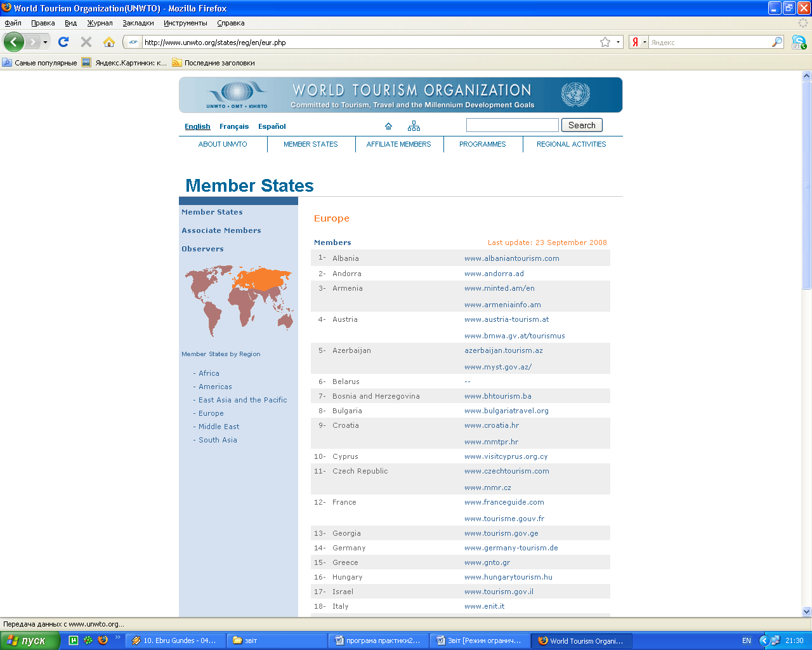Switch site language to Español
This screenshot has width=812, height=650.
272,126
